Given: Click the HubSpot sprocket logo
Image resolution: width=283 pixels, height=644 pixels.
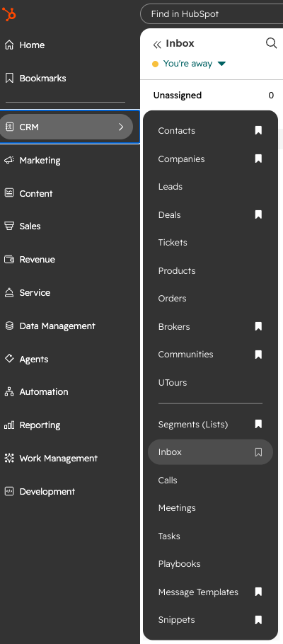Looking at the screenshot, I should click(x=9, y=14).
